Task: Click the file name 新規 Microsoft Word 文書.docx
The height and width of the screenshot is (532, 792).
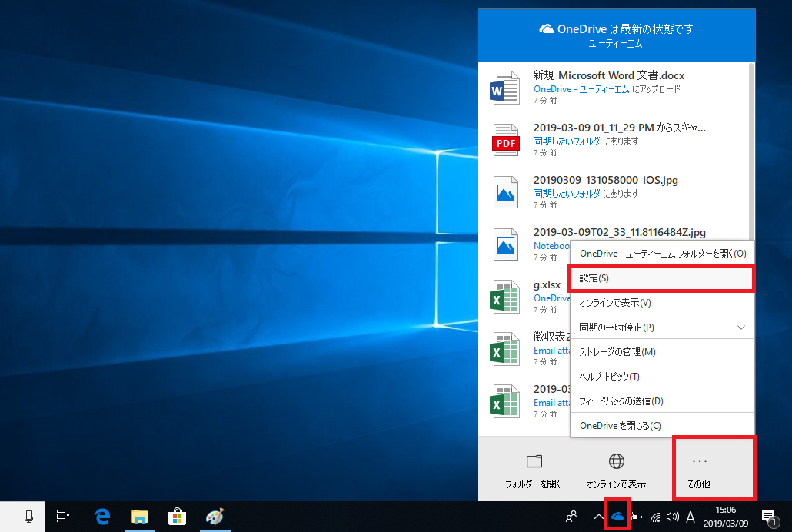Action: click(609, 76)
